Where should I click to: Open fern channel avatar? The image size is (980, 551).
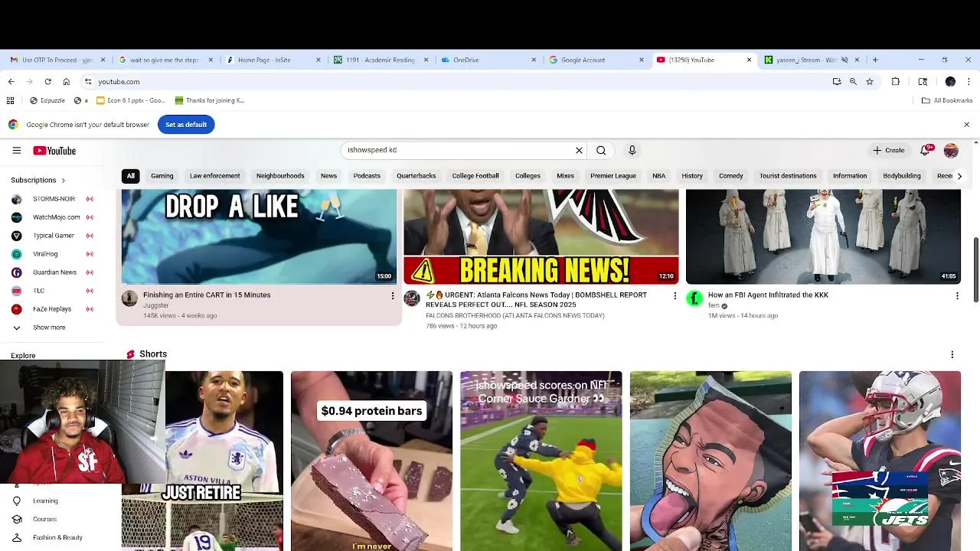click(694, 298)
